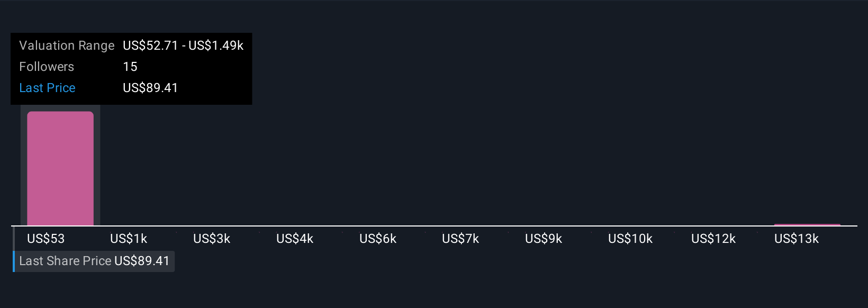Select the US$1k axis label
868x308 pixels.
point(129,239)
